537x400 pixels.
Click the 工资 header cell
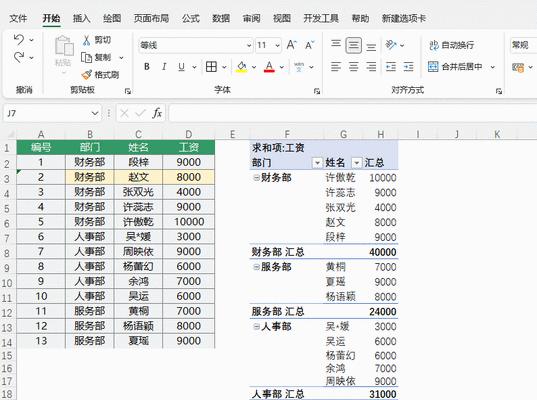click(189, 147)
